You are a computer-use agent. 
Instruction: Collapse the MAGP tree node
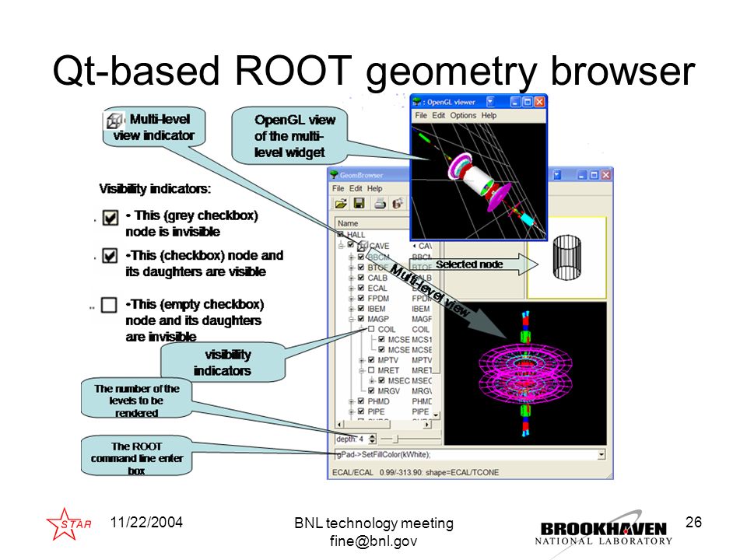tap(351, 319)
